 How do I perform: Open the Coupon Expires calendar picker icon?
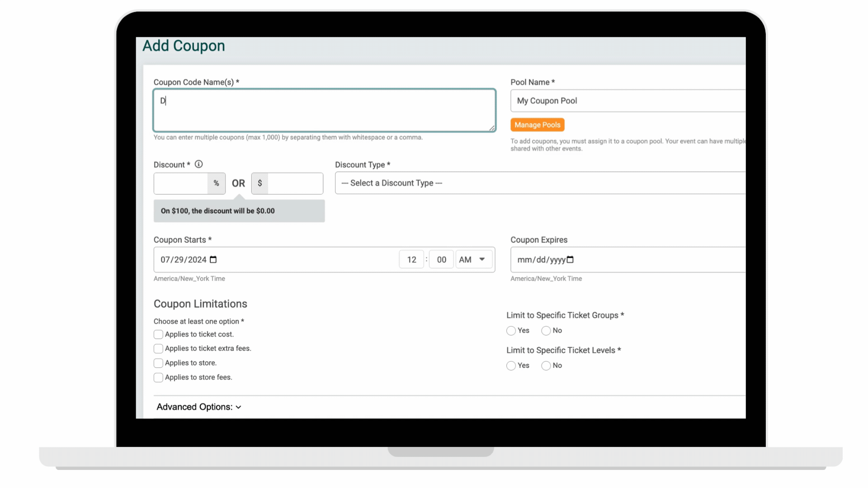tap(570, 260)
